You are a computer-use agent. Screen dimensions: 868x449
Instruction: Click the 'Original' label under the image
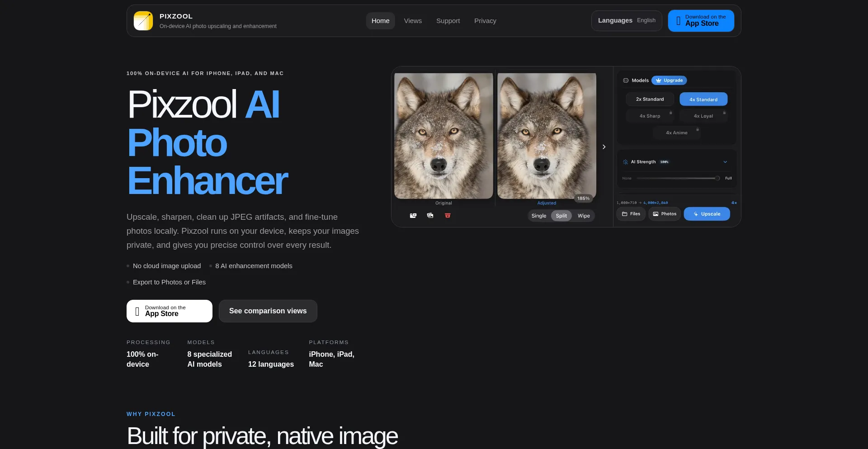443,203
